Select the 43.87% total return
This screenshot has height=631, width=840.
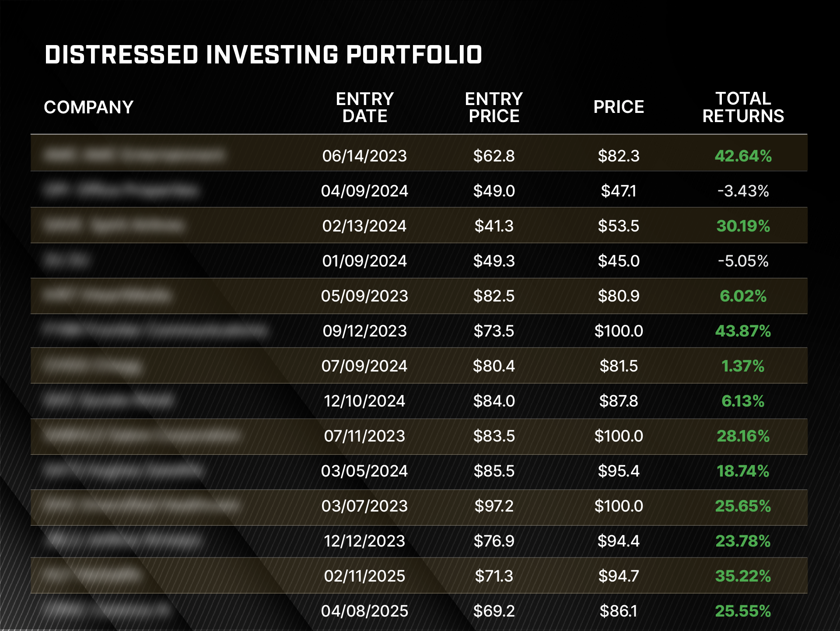coord(743,331)
